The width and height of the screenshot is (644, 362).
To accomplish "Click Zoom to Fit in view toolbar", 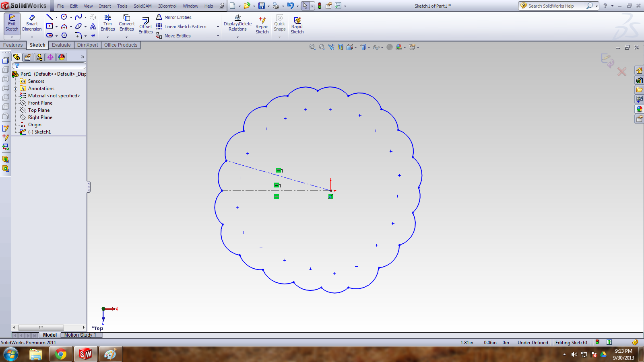I will (x=312, y=47).
